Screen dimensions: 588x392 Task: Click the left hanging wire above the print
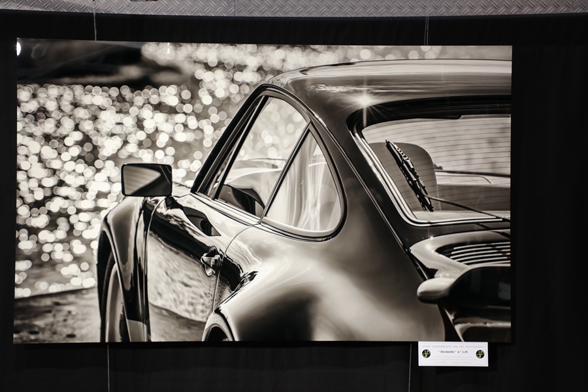95,20
